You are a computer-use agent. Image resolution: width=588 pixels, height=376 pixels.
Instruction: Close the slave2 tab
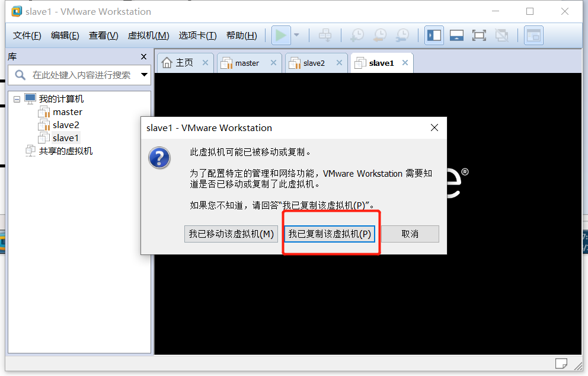click(339, 63)
